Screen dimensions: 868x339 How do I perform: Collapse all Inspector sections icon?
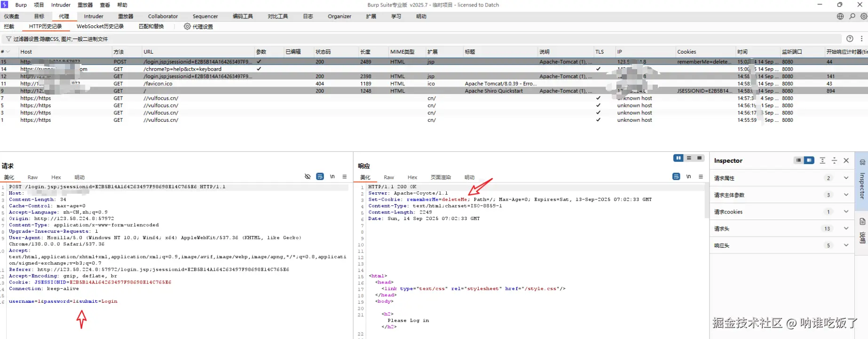pos(834,160)
